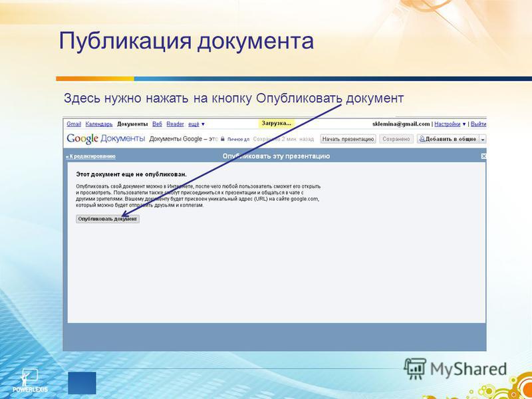The width and height of the screenshot is (532, 399).
Task: Click the Опубликовать документ button
Action: (108, 219)
